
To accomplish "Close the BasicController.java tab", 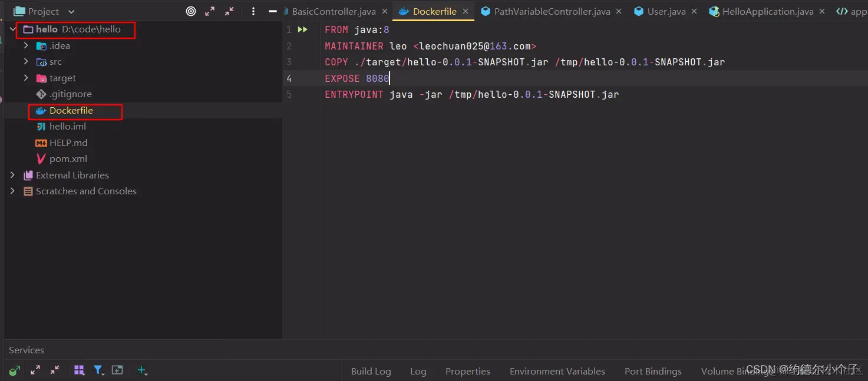I will click(x=384, y=11).
